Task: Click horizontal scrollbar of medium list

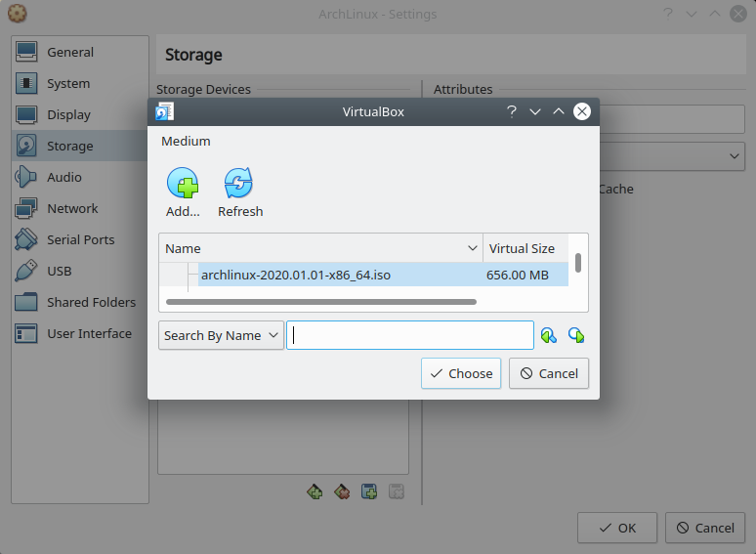Action: click(321, 302)
